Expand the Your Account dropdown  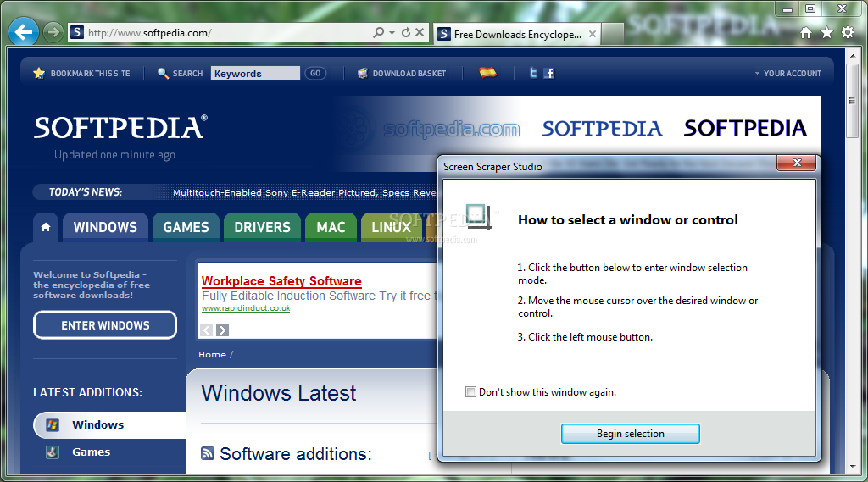click(x=787, y=73)
